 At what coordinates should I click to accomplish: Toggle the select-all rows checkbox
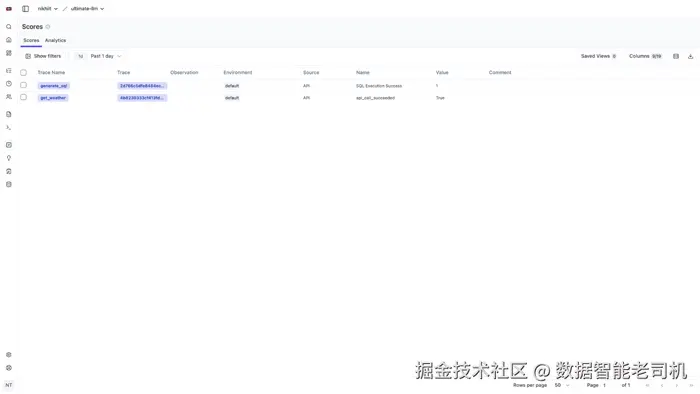point(24,72)
